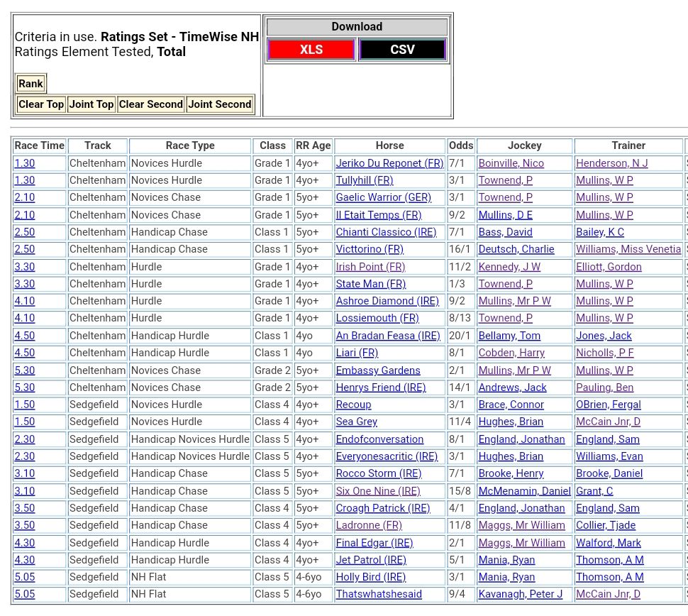Select the Joint Top filter
The image size is (688, 616).
click(x=91, y=104)
